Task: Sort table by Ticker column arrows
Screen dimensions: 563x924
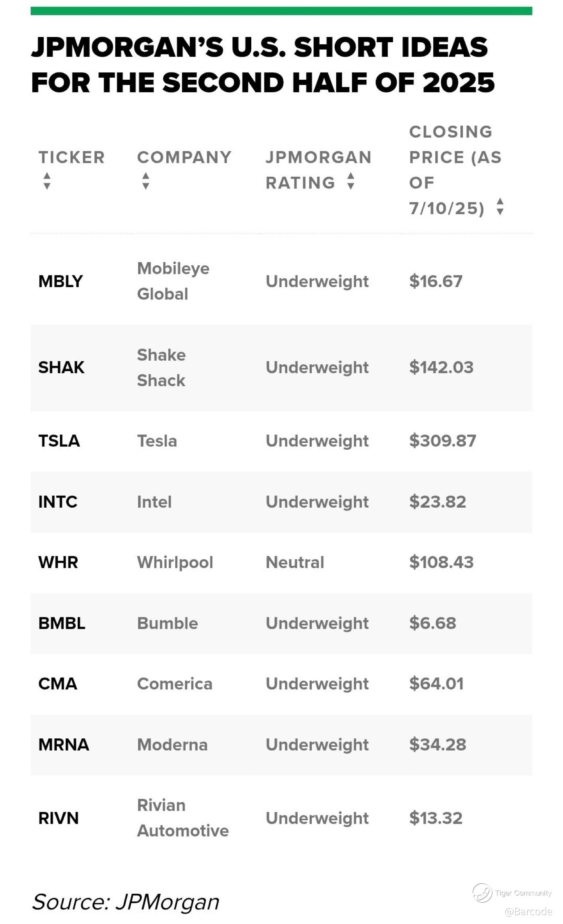Action: pyautogui.click(x=47, y=181)
